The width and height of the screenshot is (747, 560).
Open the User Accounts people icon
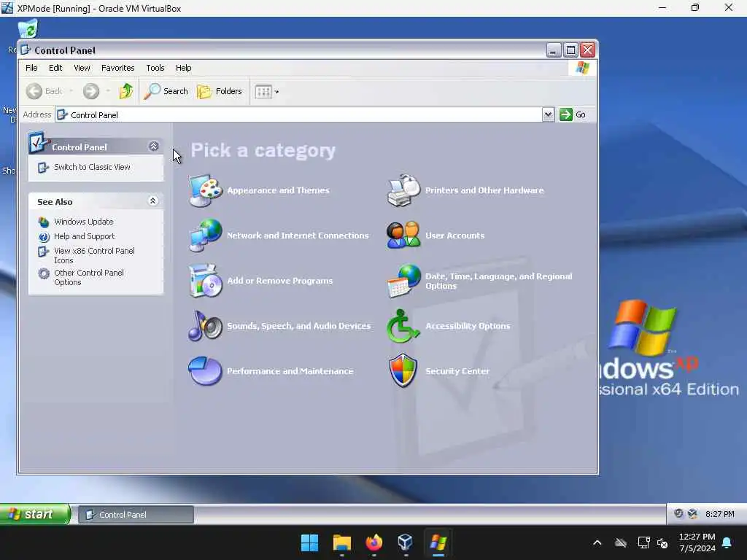click(x=403, y=236)
